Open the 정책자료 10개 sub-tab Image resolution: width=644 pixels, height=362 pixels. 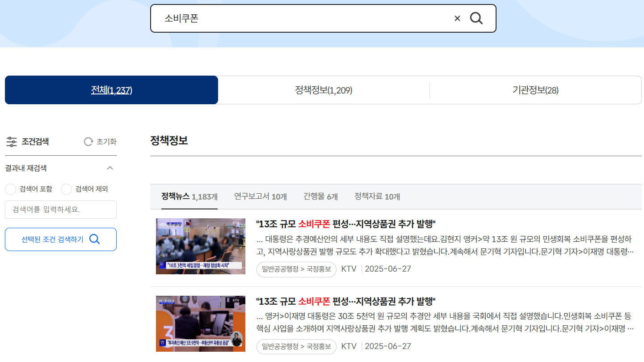point(377,196)
